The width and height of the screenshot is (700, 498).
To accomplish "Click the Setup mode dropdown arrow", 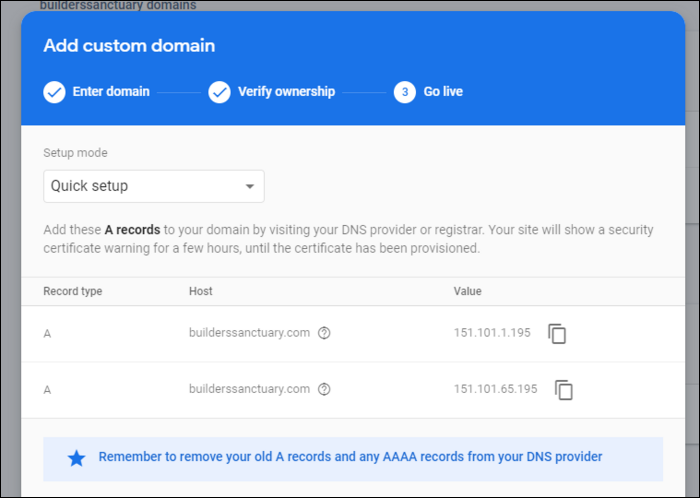I will coord(250,186).
